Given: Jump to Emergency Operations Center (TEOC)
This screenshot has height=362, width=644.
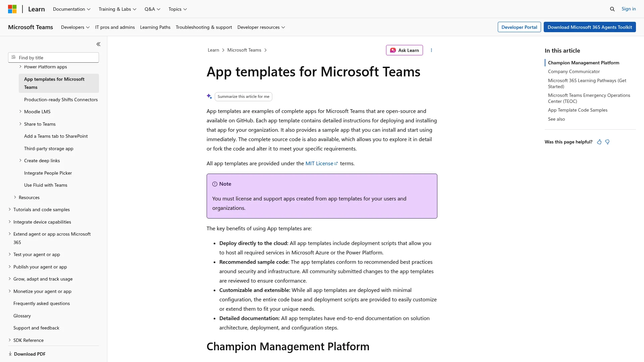Looking at the screenshot, I should [x=589, y=98].
